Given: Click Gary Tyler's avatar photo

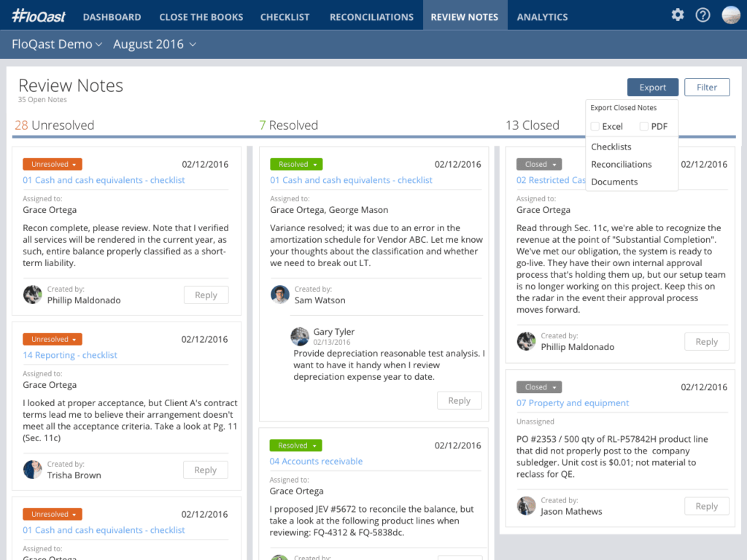Looking at the screenshot, I should (300, 336).
